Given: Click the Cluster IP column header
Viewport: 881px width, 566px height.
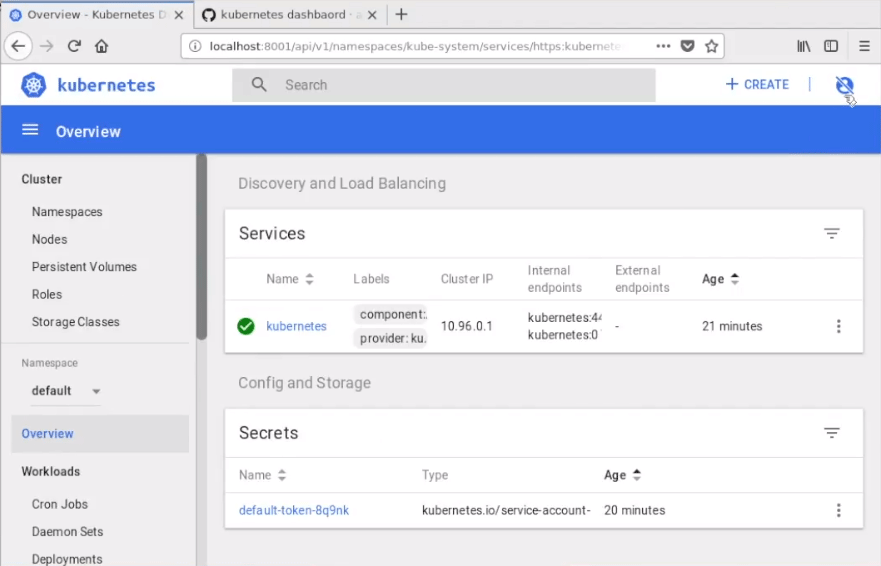Looking at the screenshot, I should 466,279.
